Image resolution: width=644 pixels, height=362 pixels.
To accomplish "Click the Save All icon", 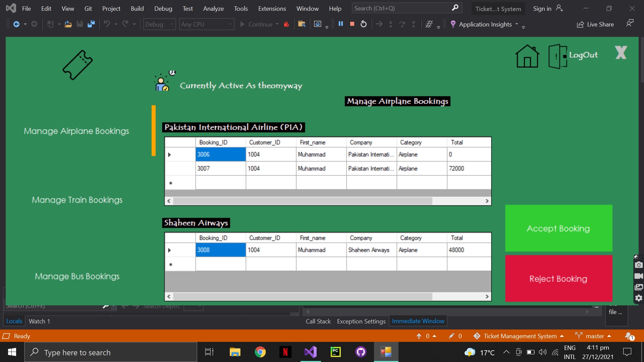I will pyautogui.click(x=91, y=24).
